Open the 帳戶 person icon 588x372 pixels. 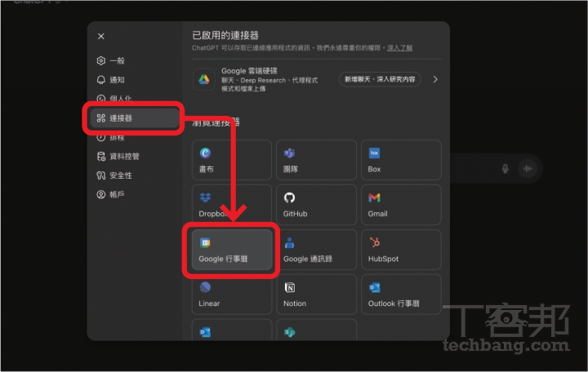(x=101, y=194)
